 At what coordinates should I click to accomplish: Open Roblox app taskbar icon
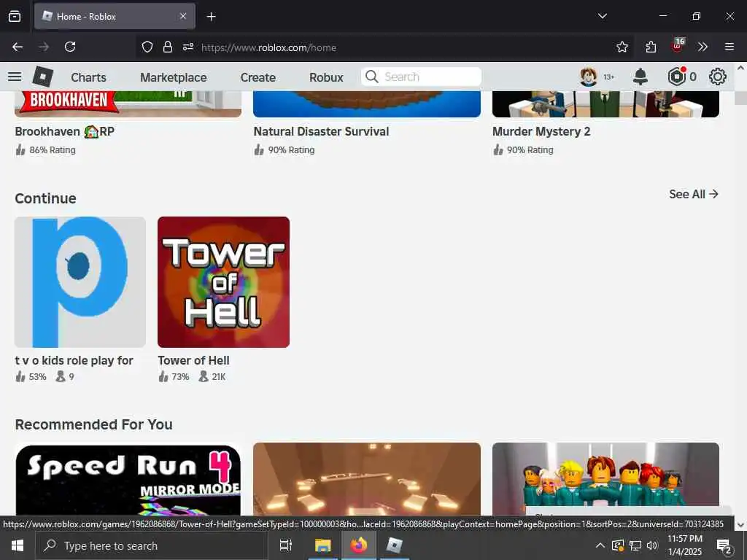395,545
